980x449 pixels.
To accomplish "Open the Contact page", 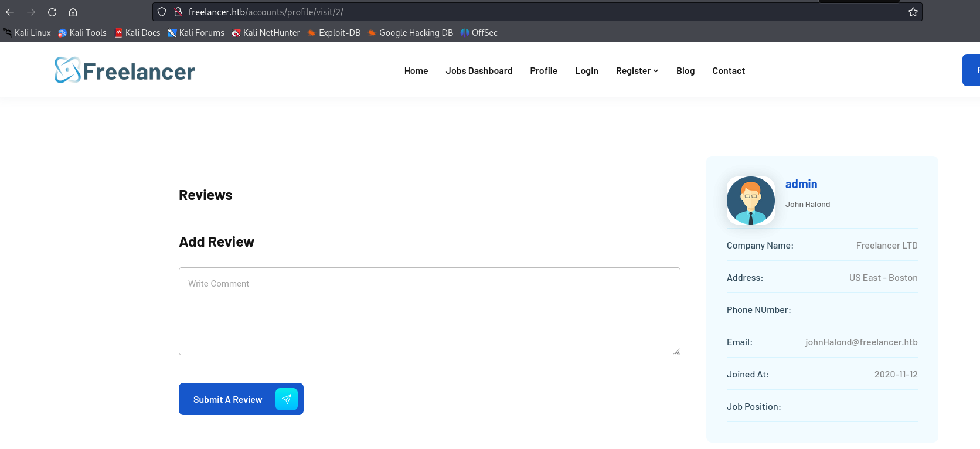I will [728, 71].
